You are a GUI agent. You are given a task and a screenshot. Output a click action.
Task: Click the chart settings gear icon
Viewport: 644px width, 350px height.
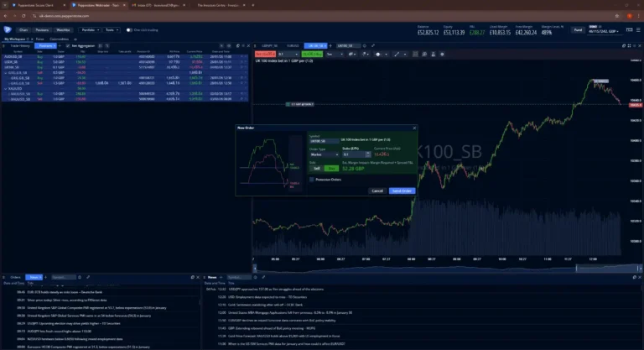[442, 55]
